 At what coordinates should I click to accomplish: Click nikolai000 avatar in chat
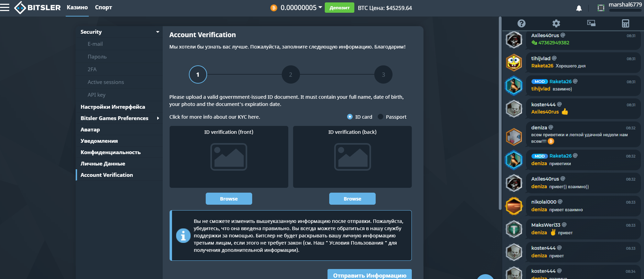[514, 206]
